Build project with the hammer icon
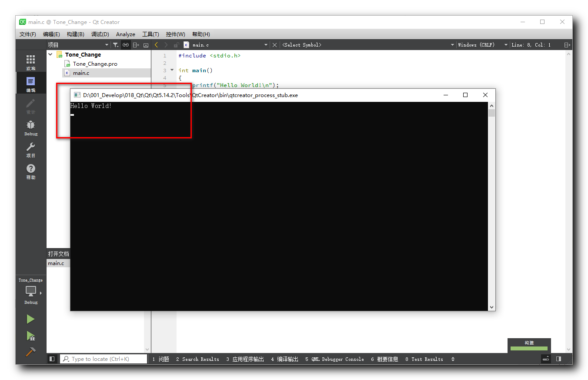 [x=30, y=352]
